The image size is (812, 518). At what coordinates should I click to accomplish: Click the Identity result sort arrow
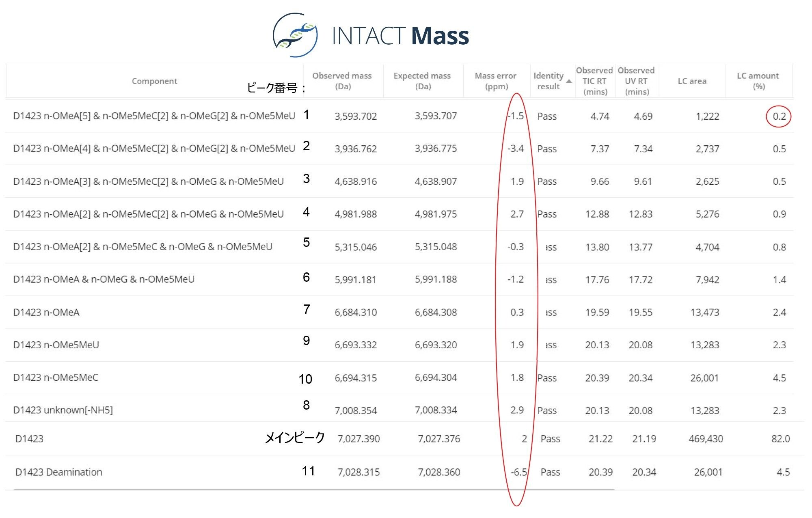coord(569,81)
